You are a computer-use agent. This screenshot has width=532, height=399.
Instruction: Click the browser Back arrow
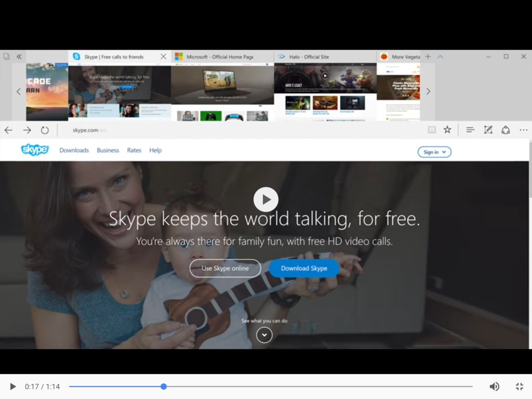click(x=8, y=130)
